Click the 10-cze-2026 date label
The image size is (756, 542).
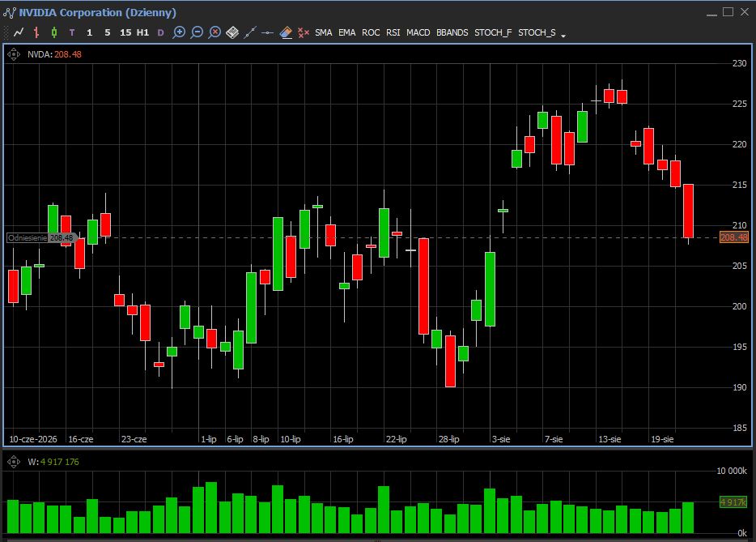(33, 439)
